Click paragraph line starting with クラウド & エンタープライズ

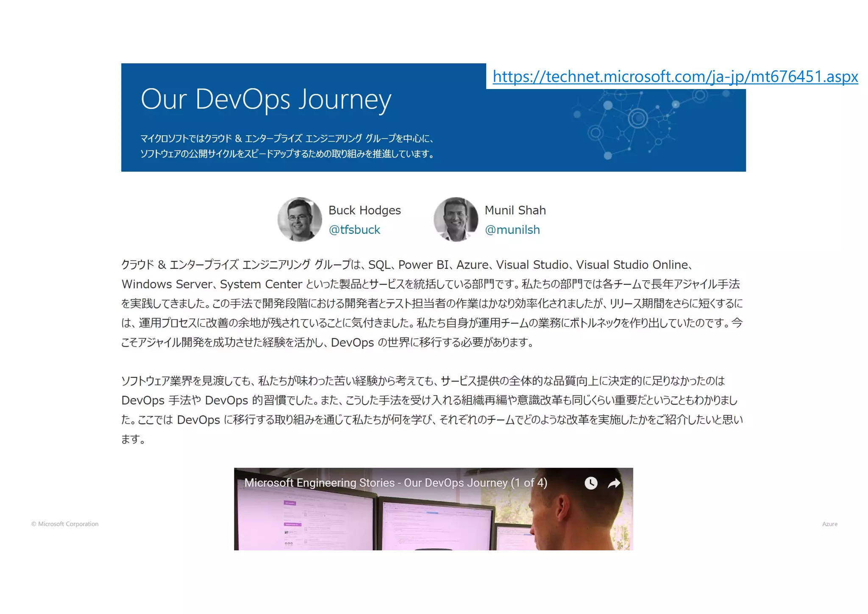(407, 265)
